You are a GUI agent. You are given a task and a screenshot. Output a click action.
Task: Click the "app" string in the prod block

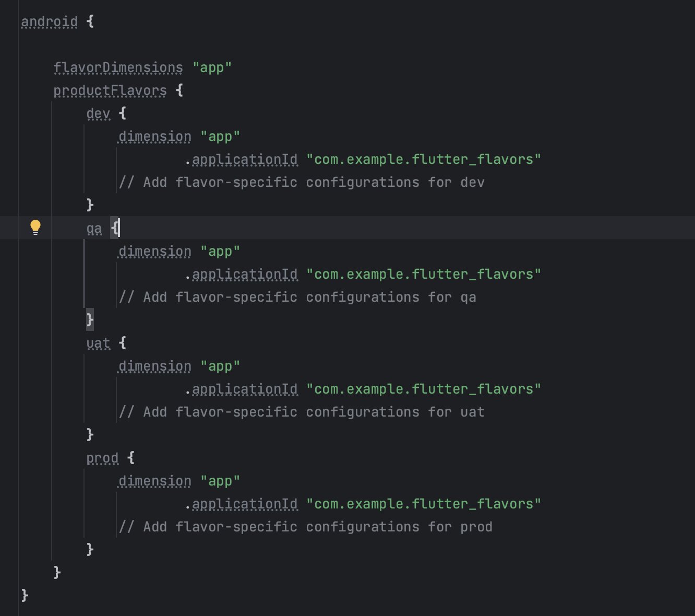point(220,481)
